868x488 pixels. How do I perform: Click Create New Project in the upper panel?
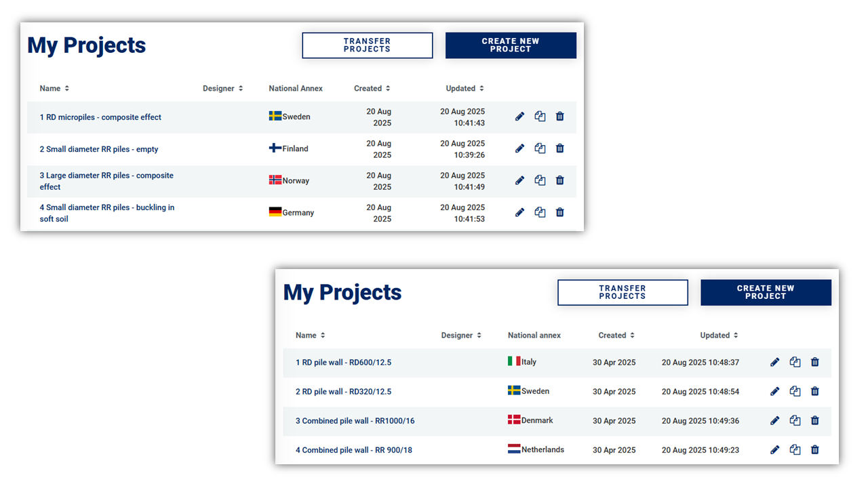tap(511, 45)
